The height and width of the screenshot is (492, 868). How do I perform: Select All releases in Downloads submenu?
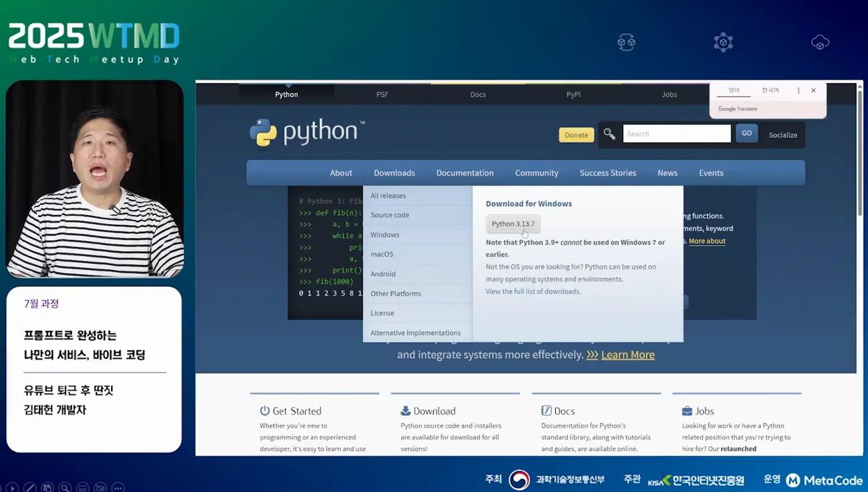click(417, 196)
